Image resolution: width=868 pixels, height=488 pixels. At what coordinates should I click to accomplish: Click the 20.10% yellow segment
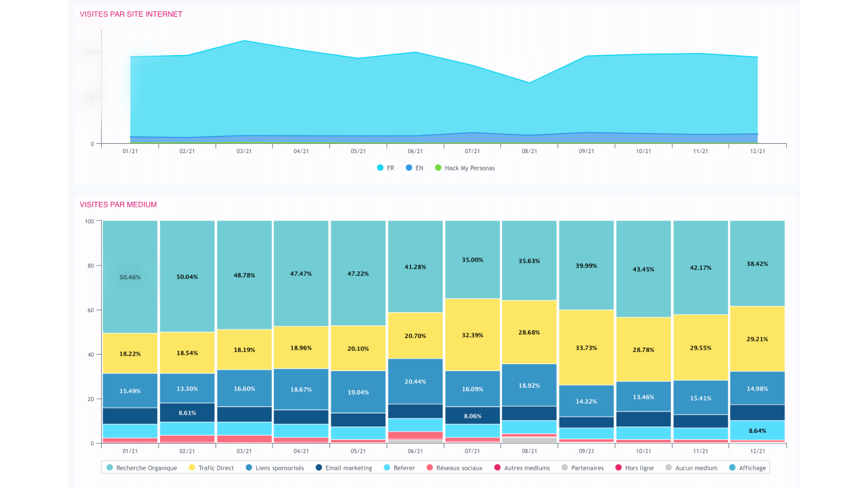(x=358, y=348)
